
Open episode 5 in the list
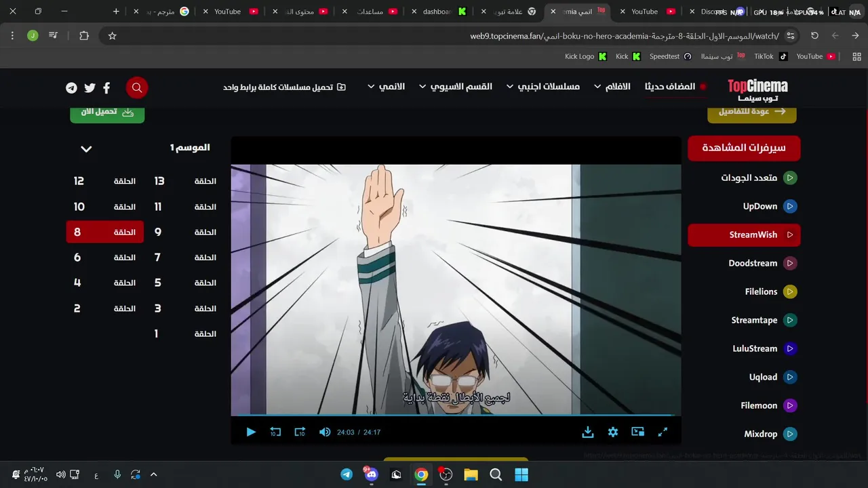click(184, 283)
